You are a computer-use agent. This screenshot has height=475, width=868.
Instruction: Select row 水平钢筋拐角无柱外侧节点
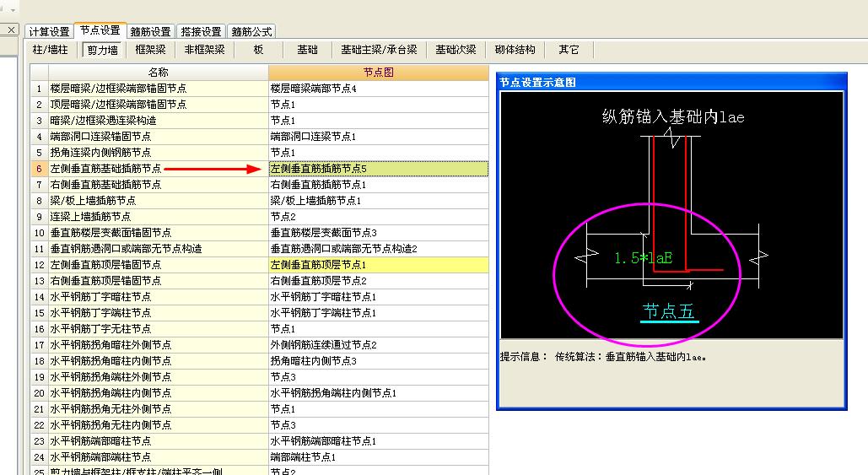point(159,410)
